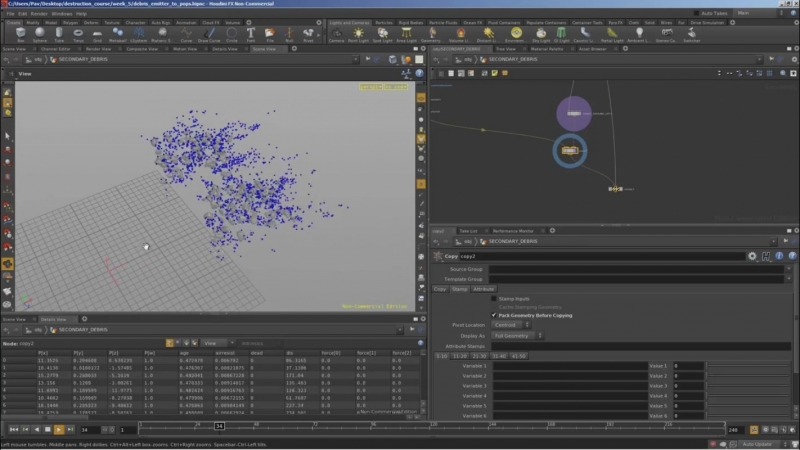
Task: Select the Circle shelf tool
Action: (x=232, y=34)
